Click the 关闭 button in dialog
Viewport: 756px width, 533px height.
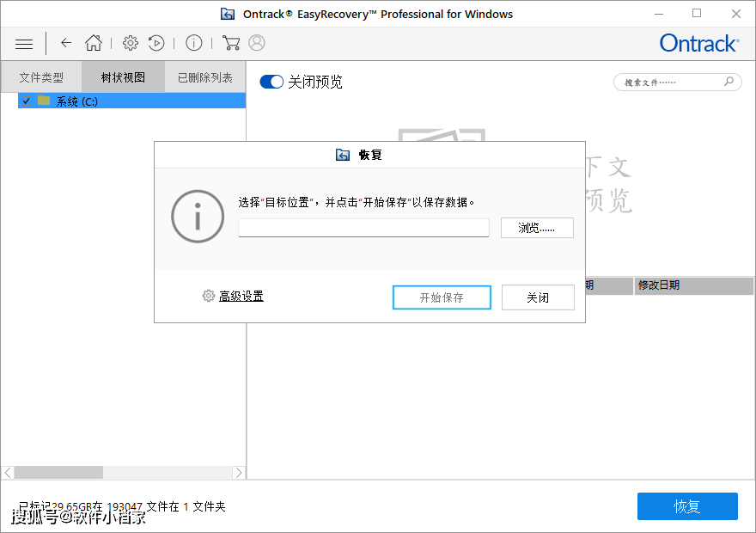(x=538, y=297)
